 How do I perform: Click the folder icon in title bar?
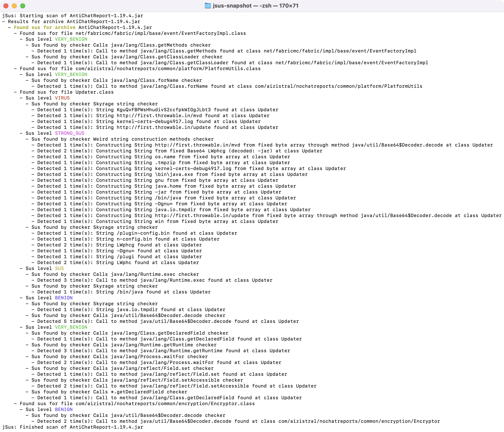(208, 6)
